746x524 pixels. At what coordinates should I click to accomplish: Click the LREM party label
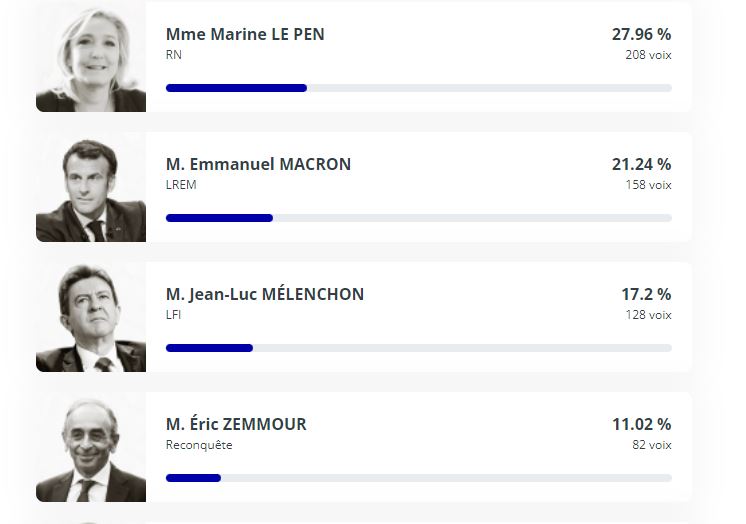(181, 185)
